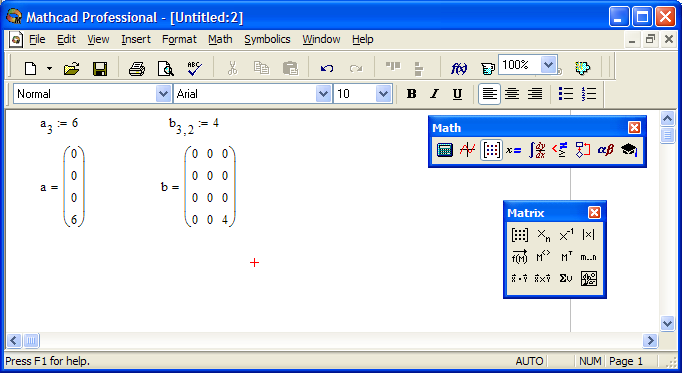Screen dimensions: 682x373
Task: Open a file with the Open folder icon
Action: (x=71, y=68)
